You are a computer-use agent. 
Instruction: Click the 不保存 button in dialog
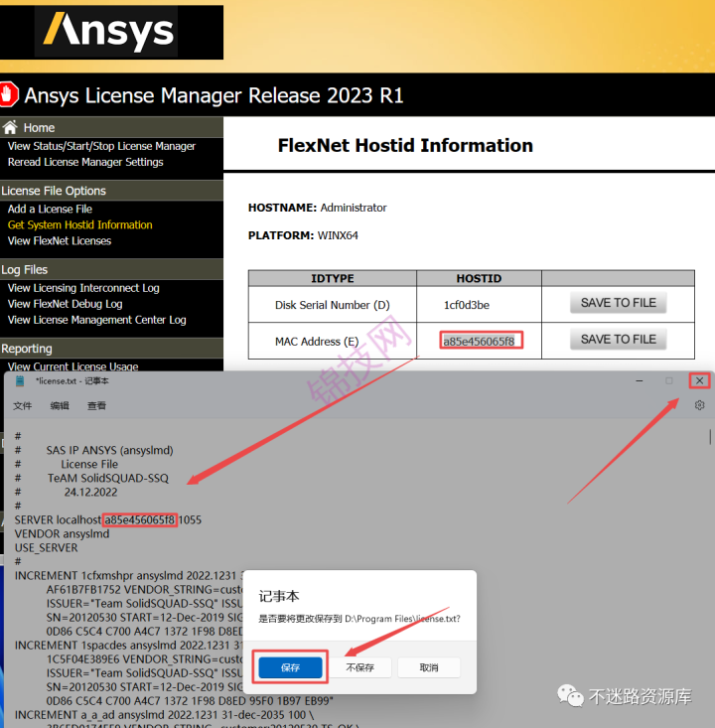(359, 667)
